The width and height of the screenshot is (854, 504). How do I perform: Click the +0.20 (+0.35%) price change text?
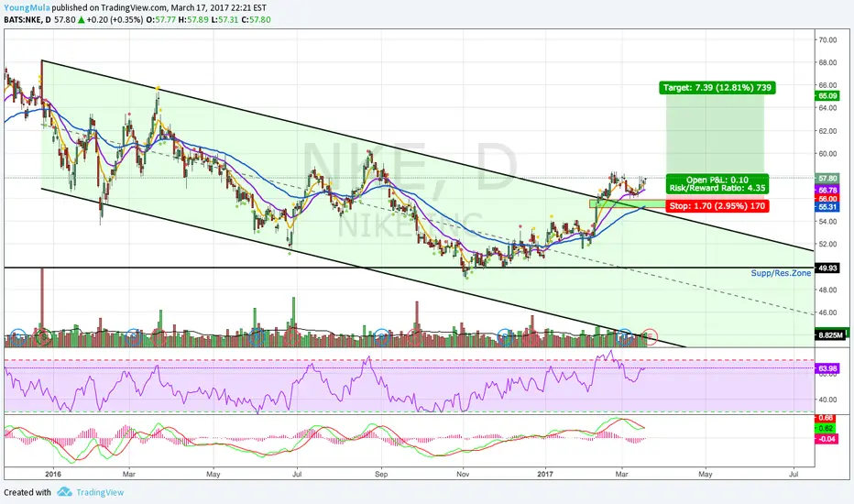tap(115, 19)
